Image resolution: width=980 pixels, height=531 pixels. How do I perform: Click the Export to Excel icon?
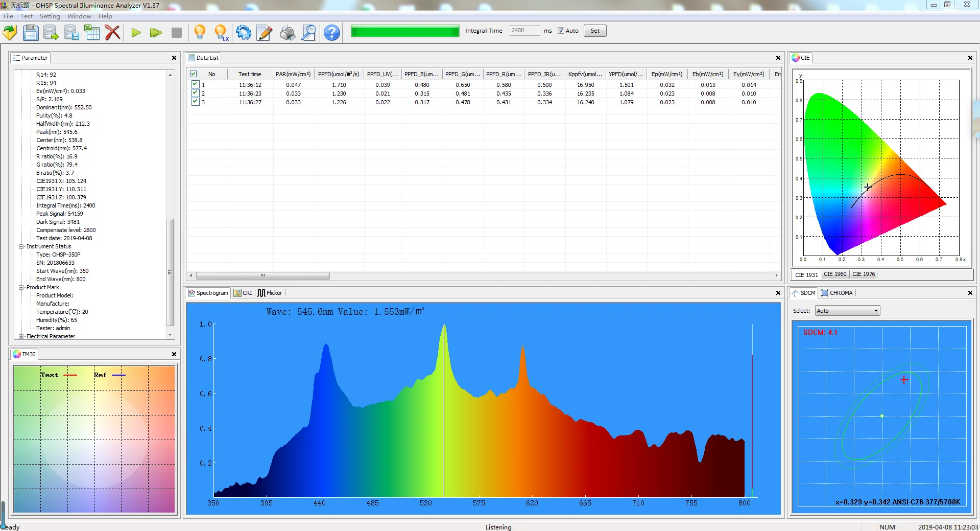tap(92, 32)
